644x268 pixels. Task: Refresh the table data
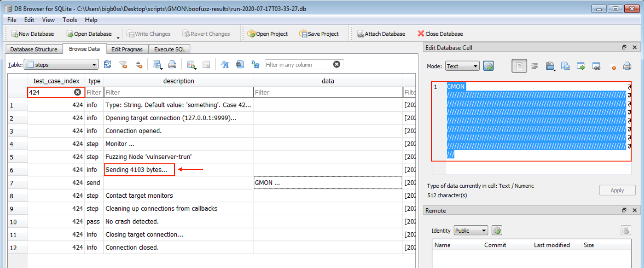(x=107, y=64)
